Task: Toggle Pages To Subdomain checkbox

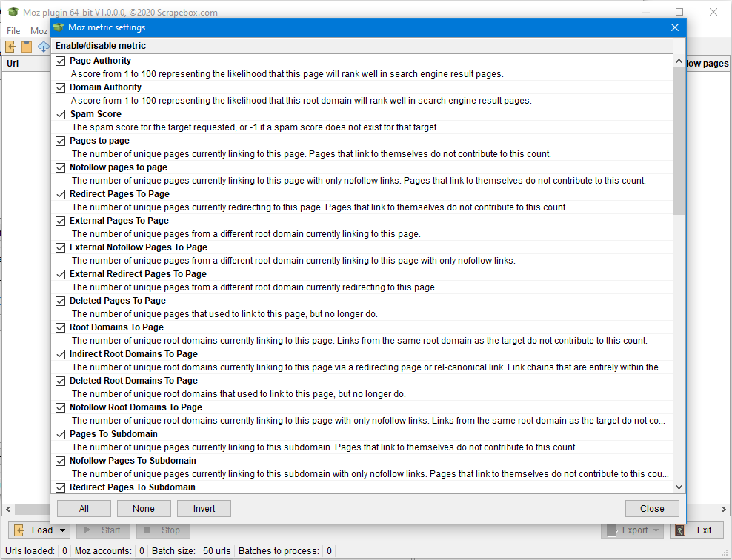Action: pos(60,434)
